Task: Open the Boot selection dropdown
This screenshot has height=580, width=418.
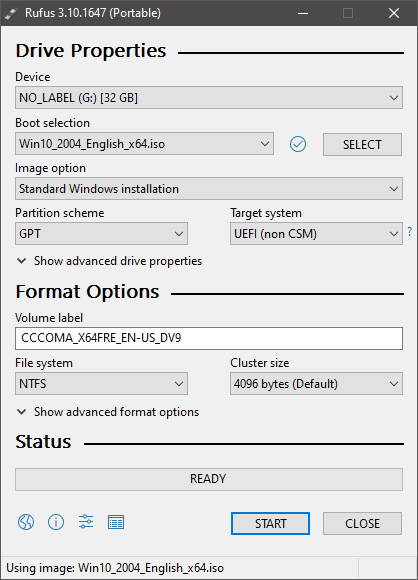Action: pyautogui.click(x=145, y=144)
